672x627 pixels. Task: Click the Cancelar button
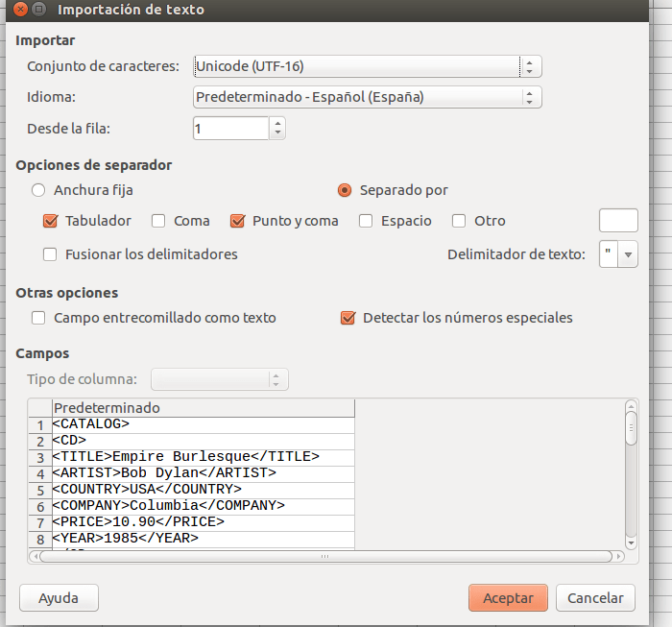point(595,597)
